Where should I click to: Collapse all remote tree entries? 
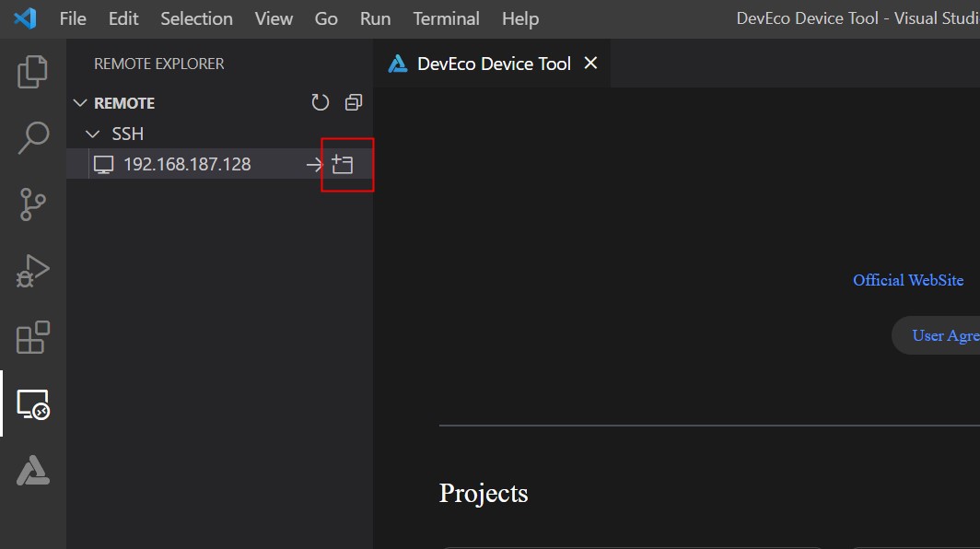click(x=354, y=103)
